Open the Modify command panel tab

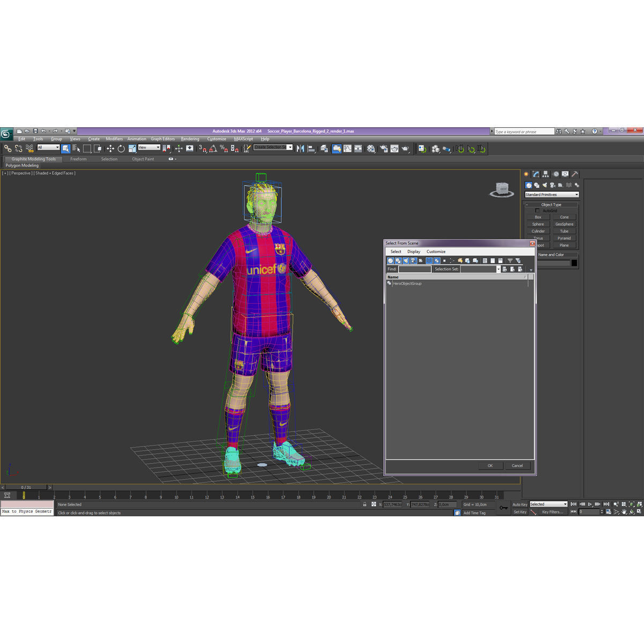pos(536,174)
